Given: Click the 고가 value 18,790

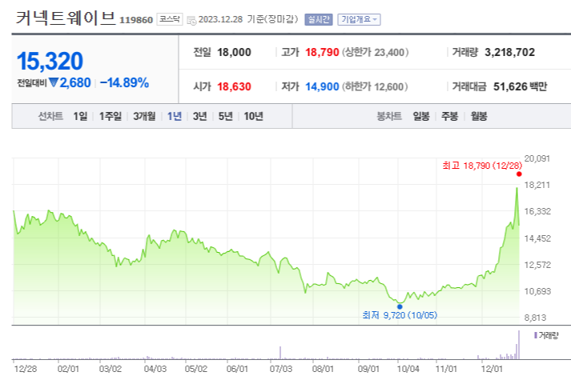Looking at the screenshot, I should pos(322,52).
